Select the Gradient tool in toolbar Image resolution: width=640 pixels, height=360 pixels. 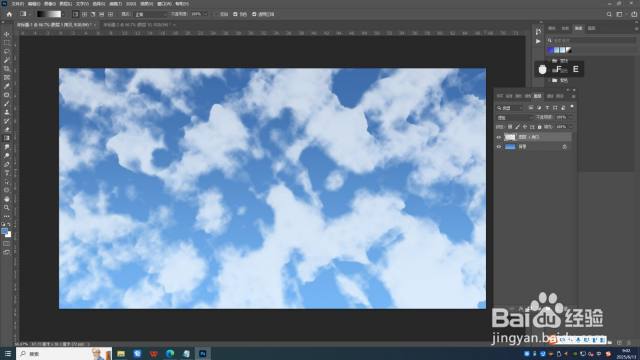(7, 138)
